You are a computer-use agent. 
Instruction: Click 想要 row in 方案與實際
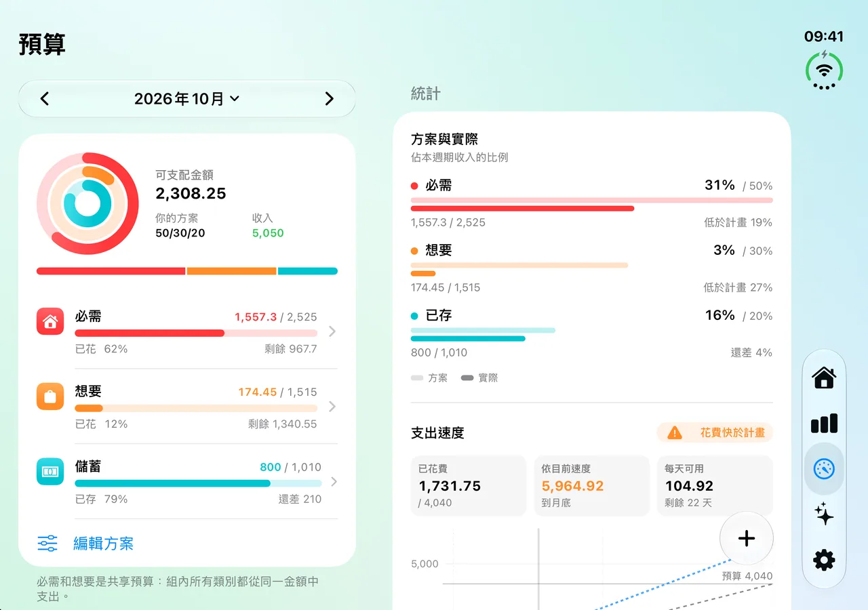pos(592,268)
